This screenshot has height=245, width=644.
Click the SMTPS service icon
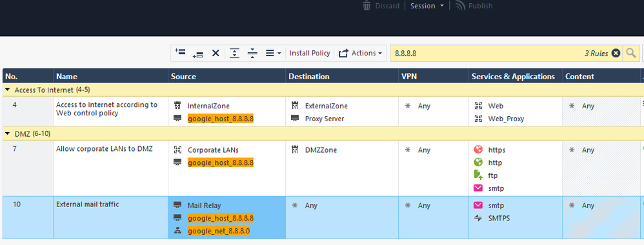tap(478, 219)
